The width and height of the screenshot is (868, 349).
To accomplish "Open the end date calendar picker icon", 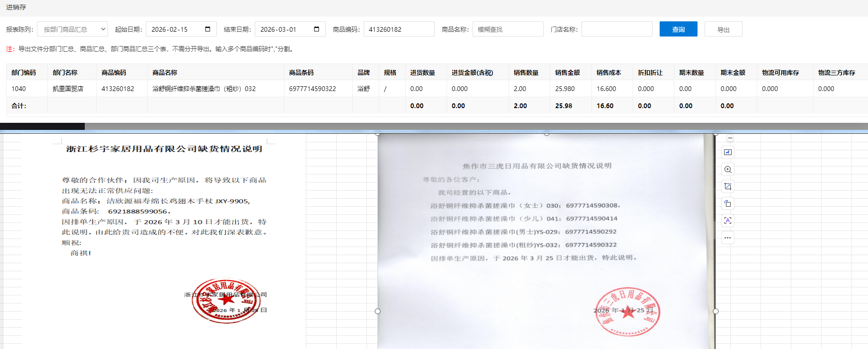I will pyautogui.click(x=316, y=29).
